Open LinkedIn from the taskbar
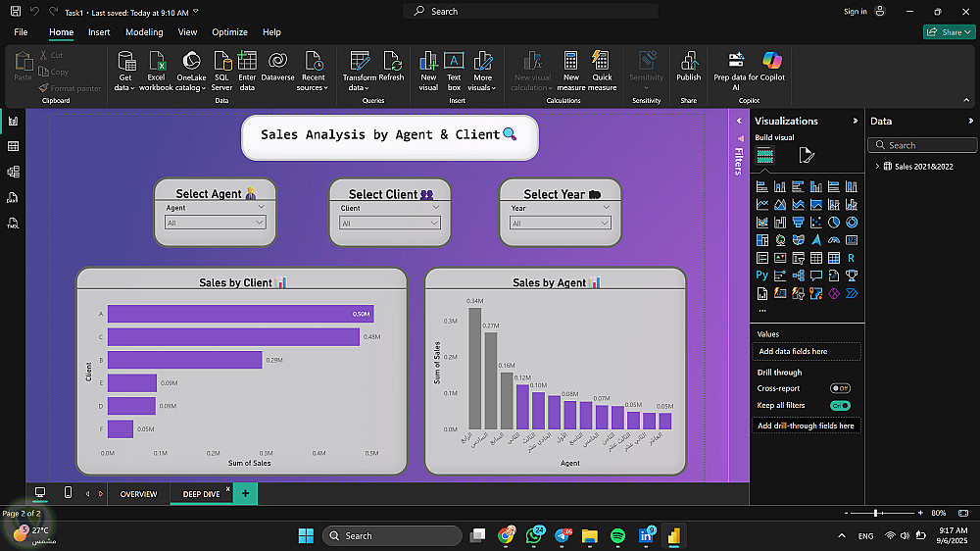This screenshot has height=551, width=980. click(x=646, y=536)
